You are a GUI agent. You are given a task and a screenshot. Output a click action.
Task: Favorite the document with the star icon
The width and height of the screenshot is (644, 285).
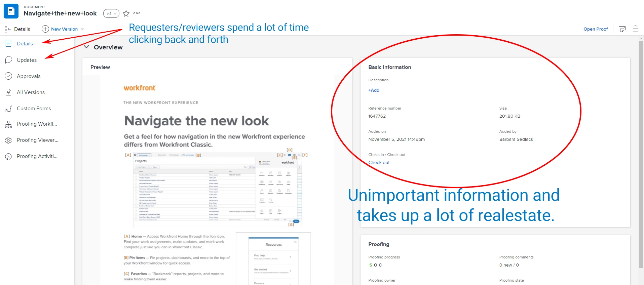click(x=126, y=13)
